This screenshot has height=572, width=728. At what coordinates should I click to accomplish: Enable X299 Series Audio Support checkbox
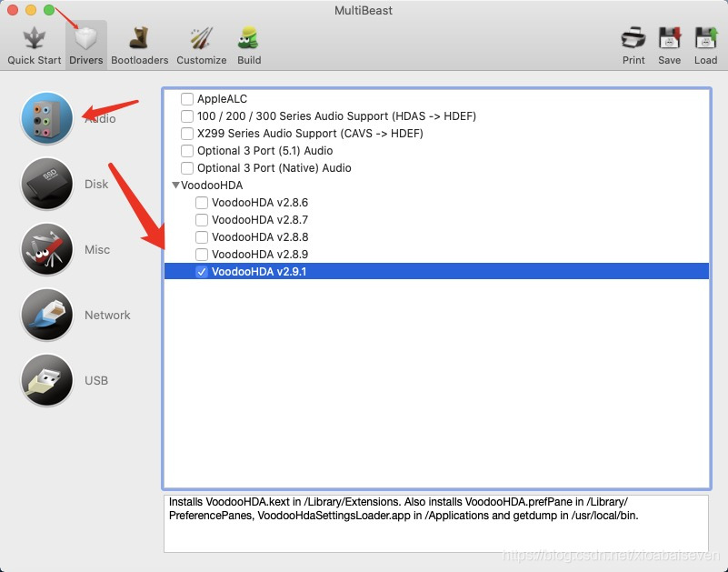187,134
